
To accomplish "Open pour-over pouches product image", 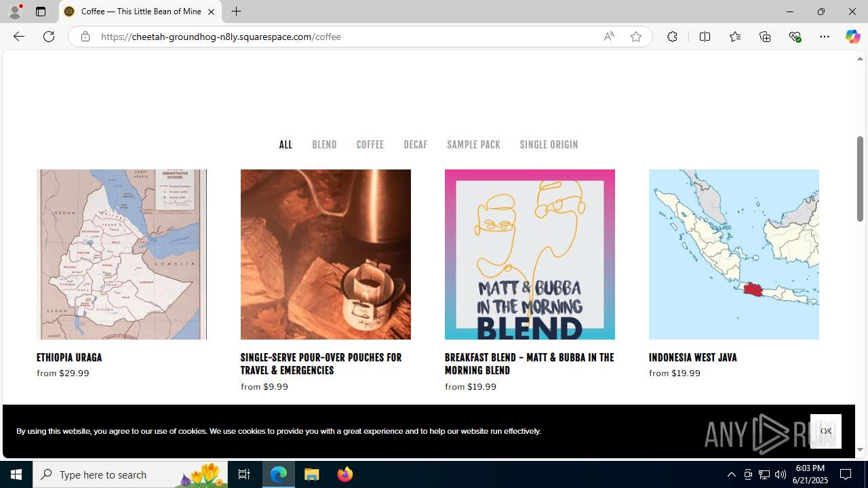I will point(325,254).
